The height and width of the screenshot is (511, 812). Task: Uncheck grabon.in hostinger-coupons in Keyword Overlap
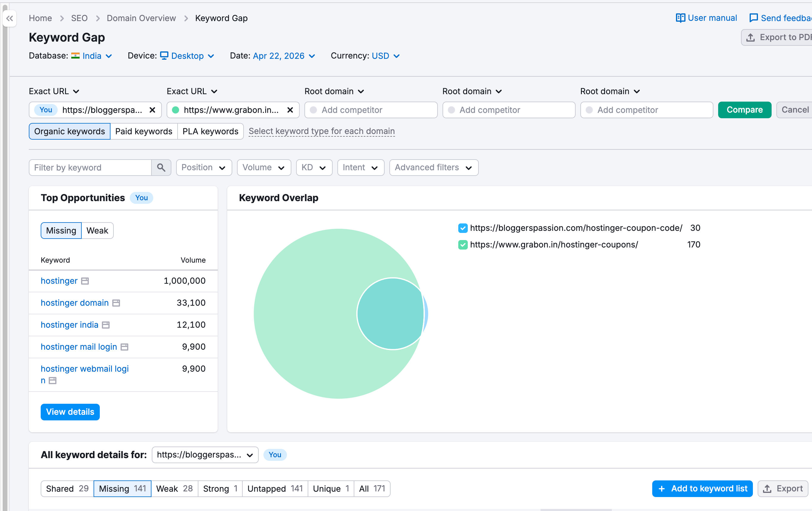(463, 245)
